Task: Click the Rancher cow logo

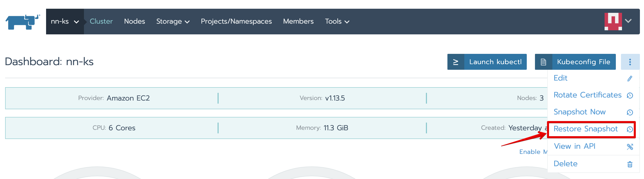Action: coord(23,22)
